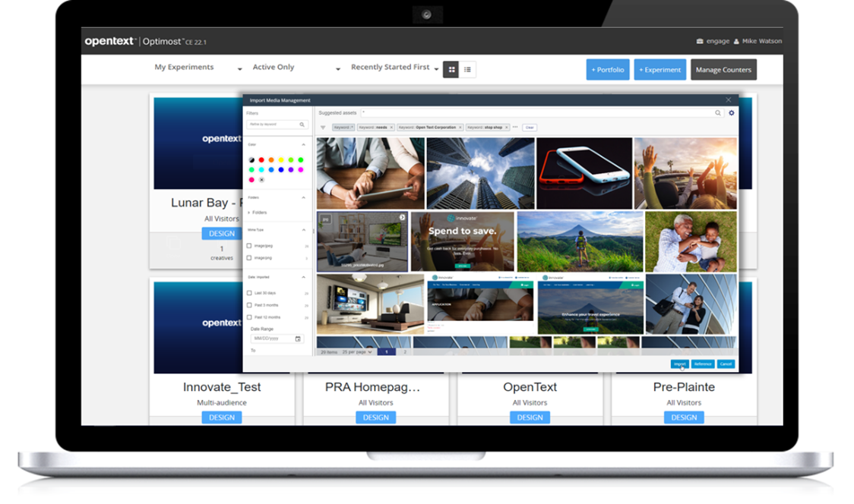Click the funnel filter icon
The width and height of the screenshot is (854, 504).
click(323, 128)
